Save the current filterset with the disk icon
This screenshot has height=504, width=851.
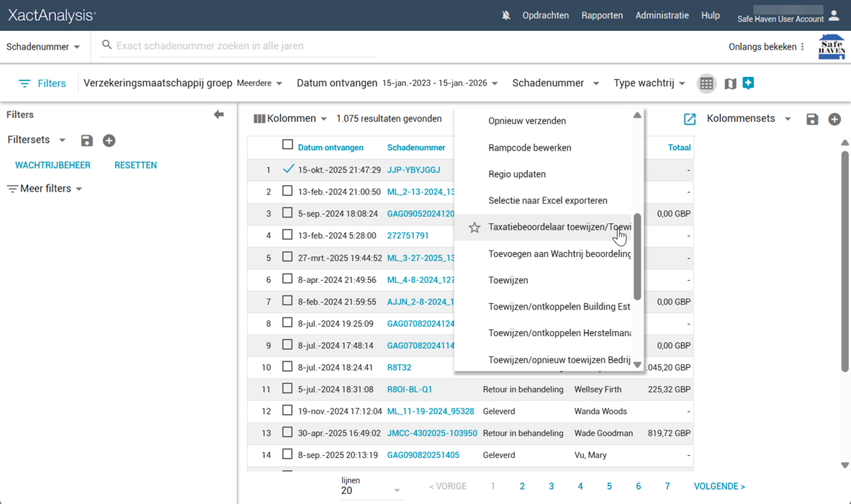(x=87, y=140)
